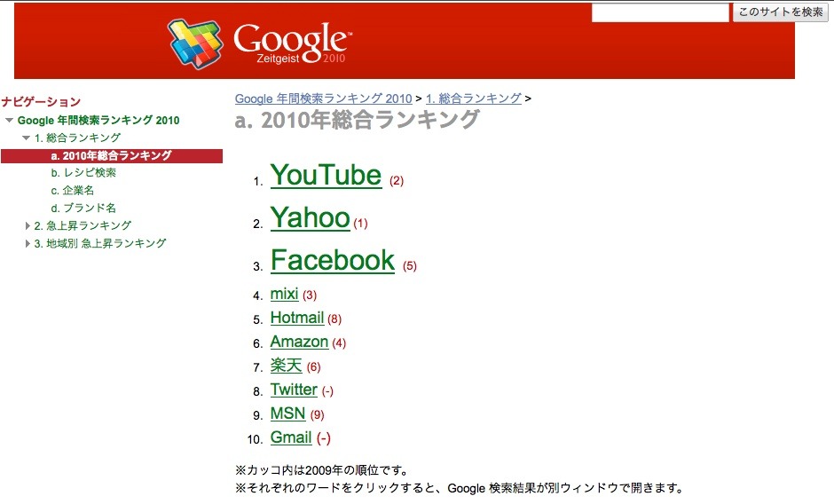The image size is (834, 504).
Task: Click the (5) previous rank beside Facebook
Action: pyautogui.click(x=410, y=266)
